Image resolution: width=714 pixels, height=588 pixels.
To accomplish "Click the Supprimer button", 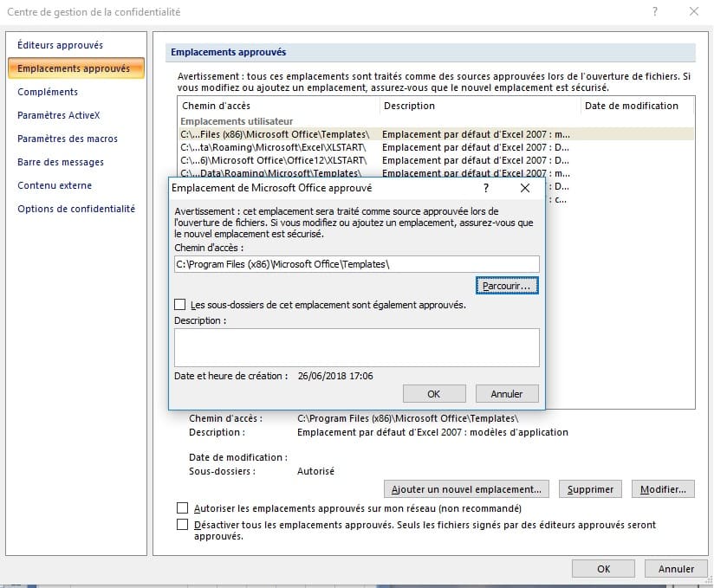I will 590,489.
